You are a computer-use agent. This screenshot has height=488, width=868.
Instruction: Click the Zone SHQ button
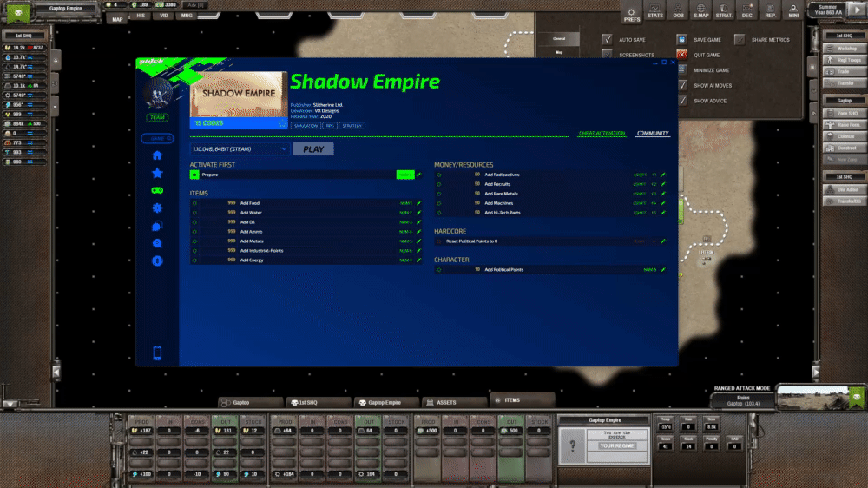coord(845,114)
